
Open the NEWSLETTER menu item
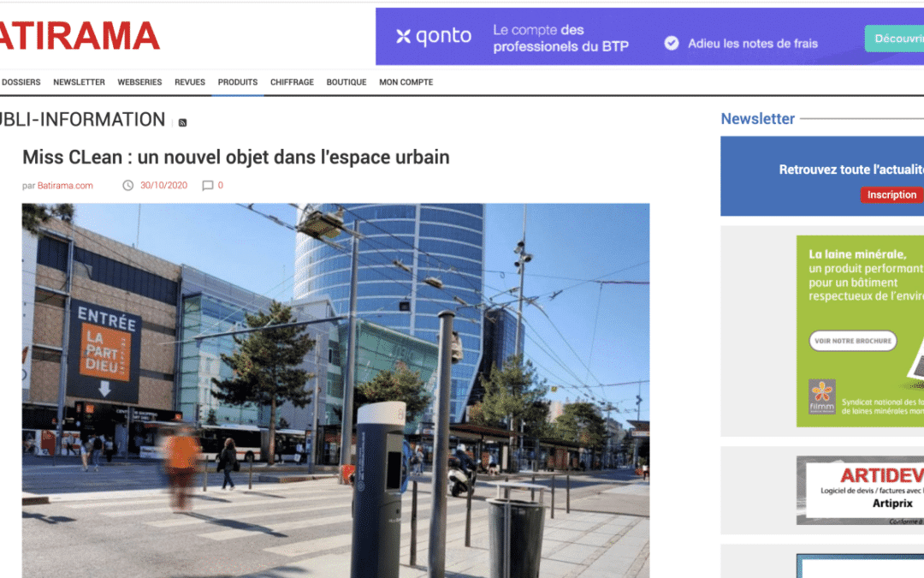point(79,82)
